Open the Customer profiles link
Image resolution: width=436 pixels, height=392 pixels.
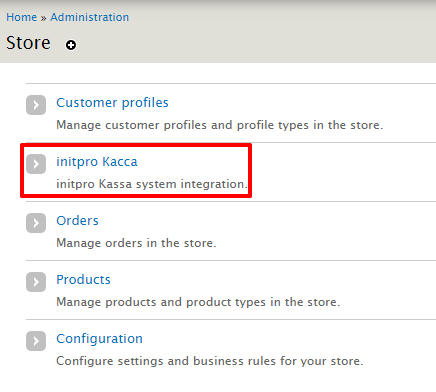(112, 103)
